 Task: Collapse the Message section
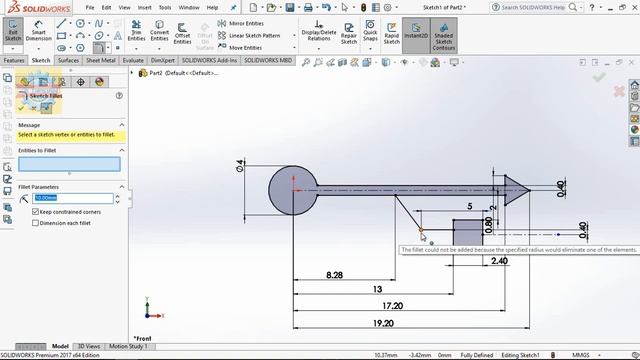pos(122,125)
